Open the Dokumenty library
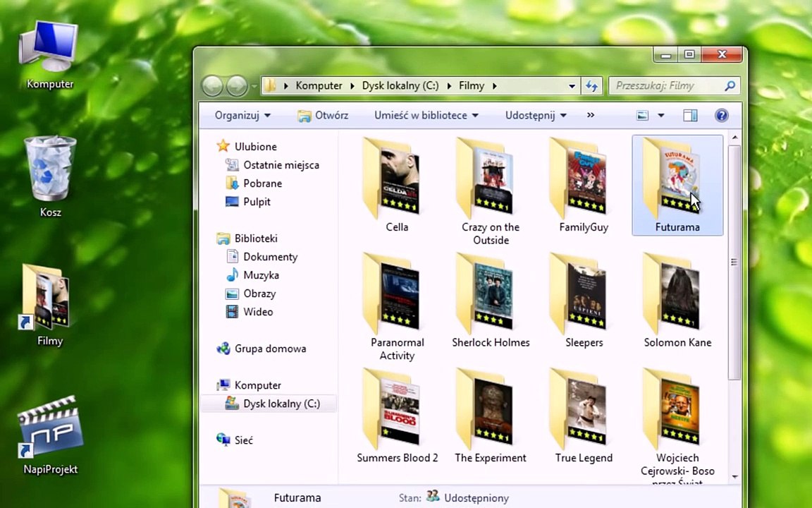This screenshot has width=812, height=508. [x=262, y=257]
